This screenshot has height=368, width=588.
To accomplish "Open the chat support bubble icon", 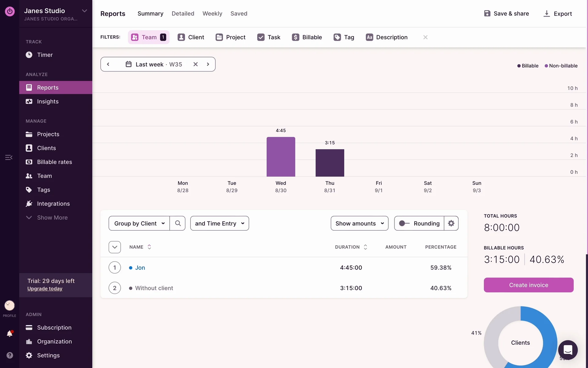I will tap(567, 350).
